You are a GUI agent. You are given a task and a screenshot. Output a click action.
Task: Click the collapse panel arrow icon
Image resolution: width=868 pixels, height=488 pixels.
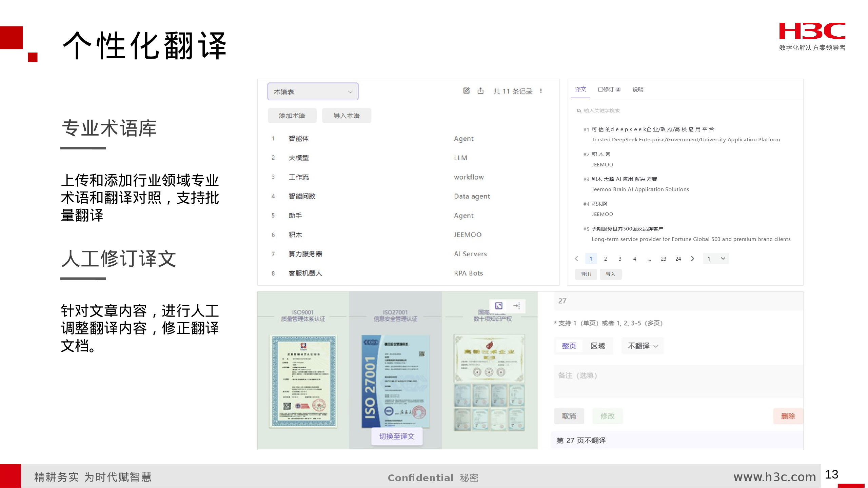point(516,306)
